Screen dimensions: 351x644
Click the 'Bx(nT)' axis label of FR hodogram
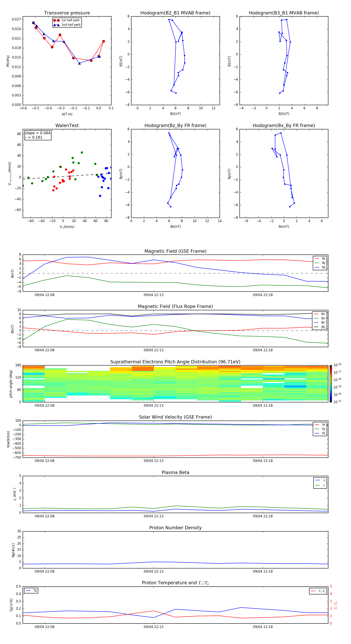[284, 227]
